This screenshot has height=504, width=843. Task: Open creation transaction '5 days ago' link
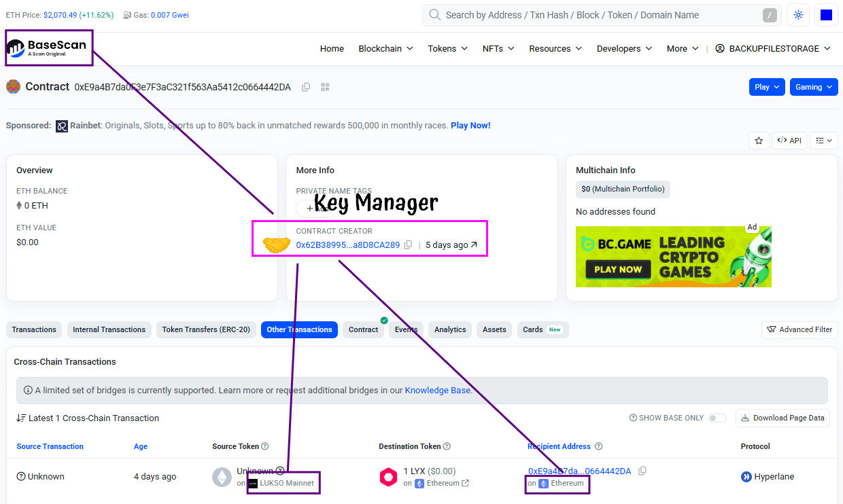pos(451,245)
